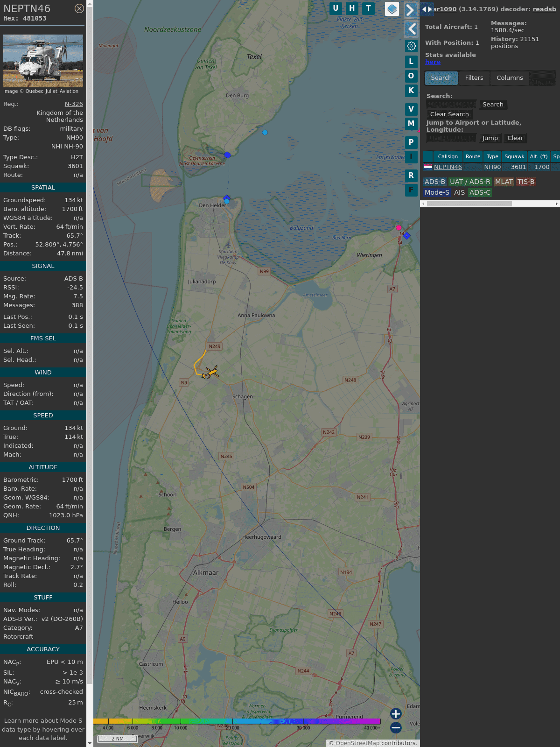Screen dimensions: 560x747
Task: Zoom out with the minus button
Action: pos(396,727)
